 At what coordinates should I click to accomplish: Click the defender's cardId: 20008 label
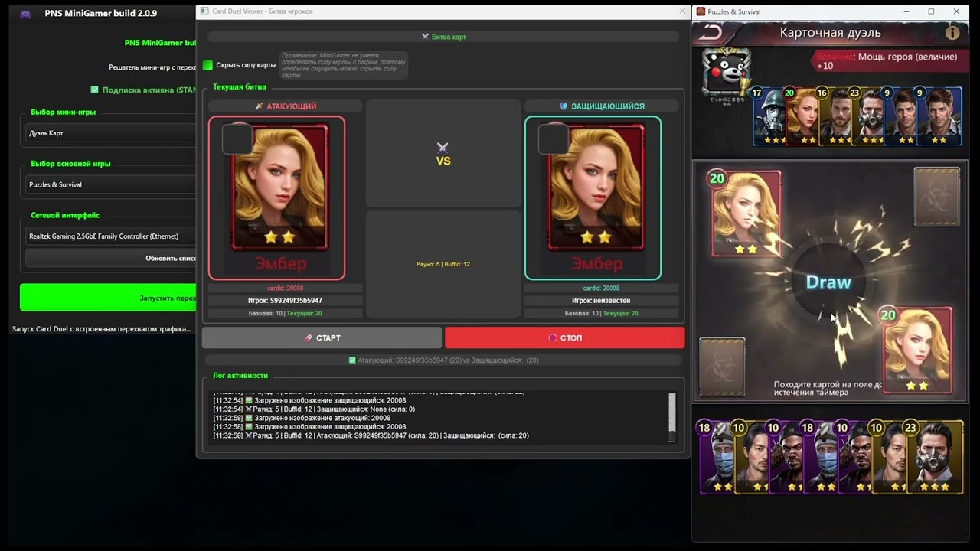[601, 289]
